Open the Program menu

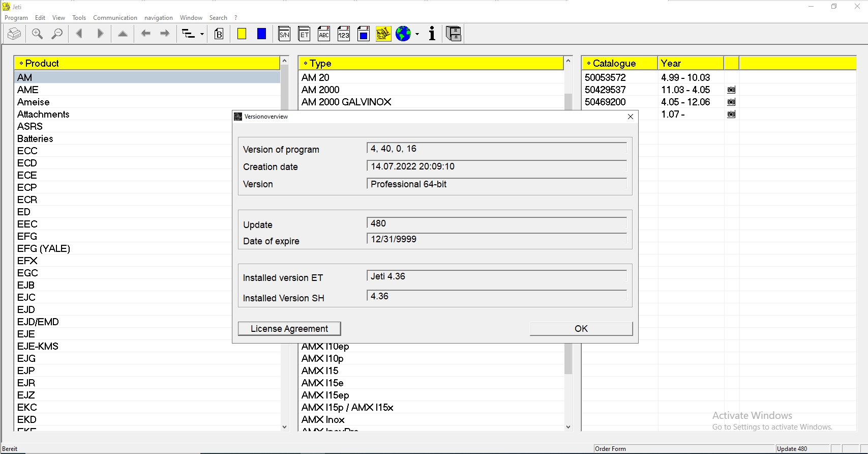(16, 18)
